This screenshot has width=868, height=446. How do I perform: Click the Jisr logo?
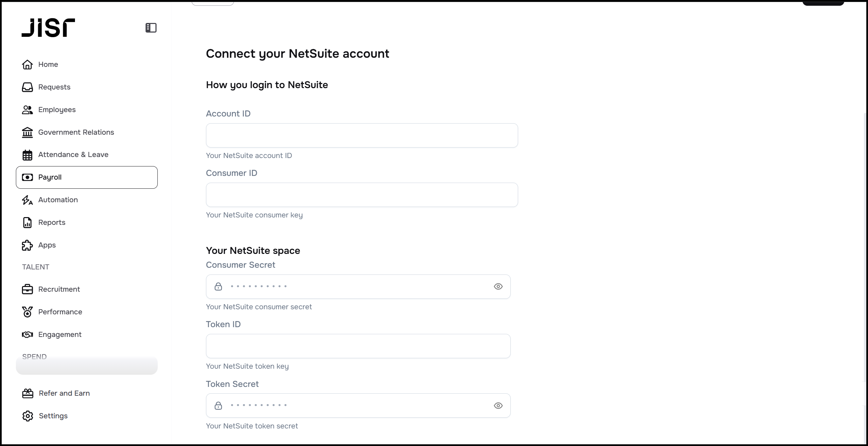[48, 28]
